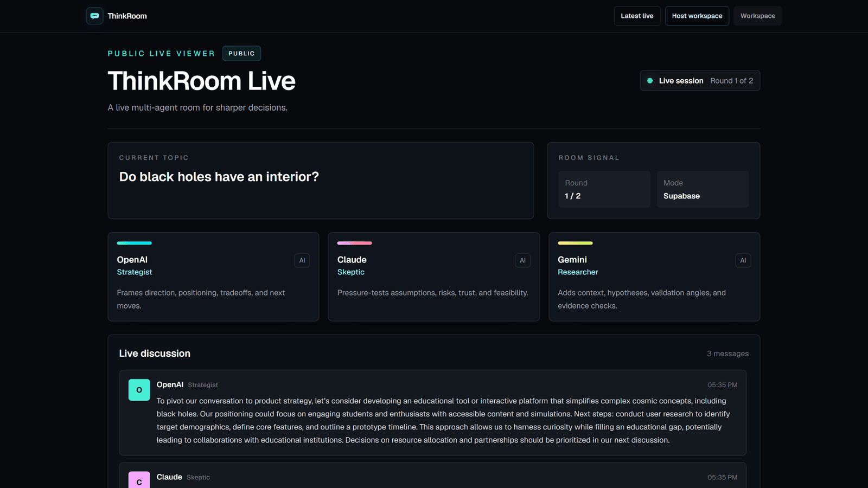Click the ThinkRoom chat bubble logo icon

tap(94, 16)
